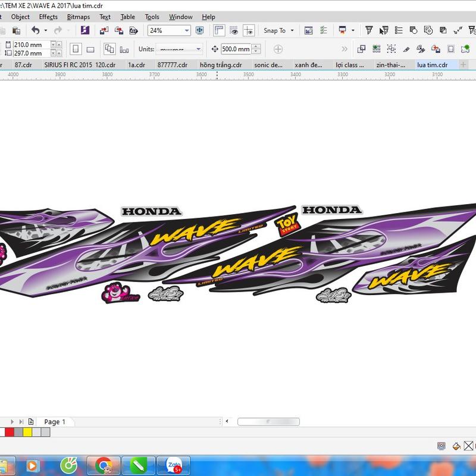476x476 pixels.
Task: Click the two-node connector icon
Action: point(458,30)
